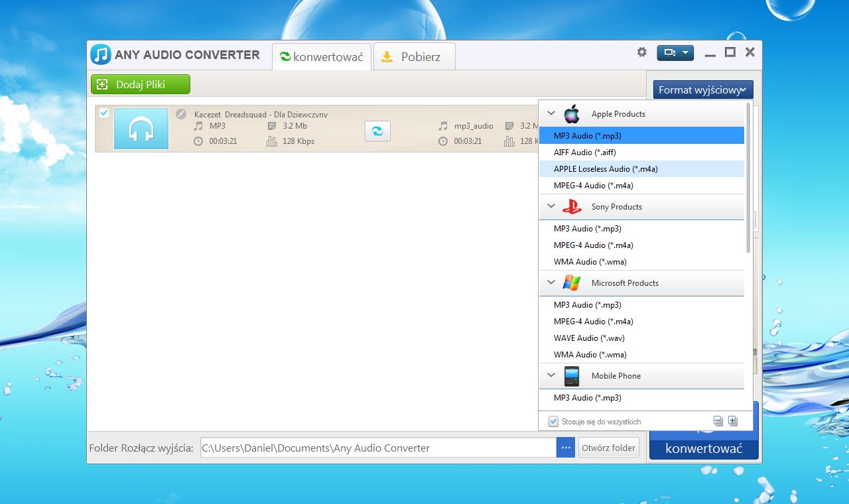The height and width of the screenshot is (504, 849).
Task: Click the source 3.2 Mb file size icon
Action: pos(272,126)
